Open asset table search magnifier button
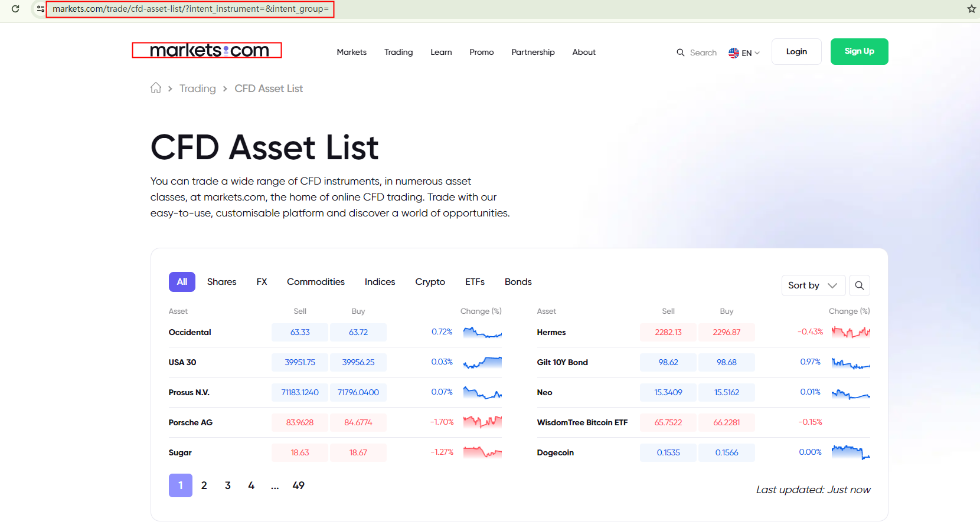 (860, 285)
